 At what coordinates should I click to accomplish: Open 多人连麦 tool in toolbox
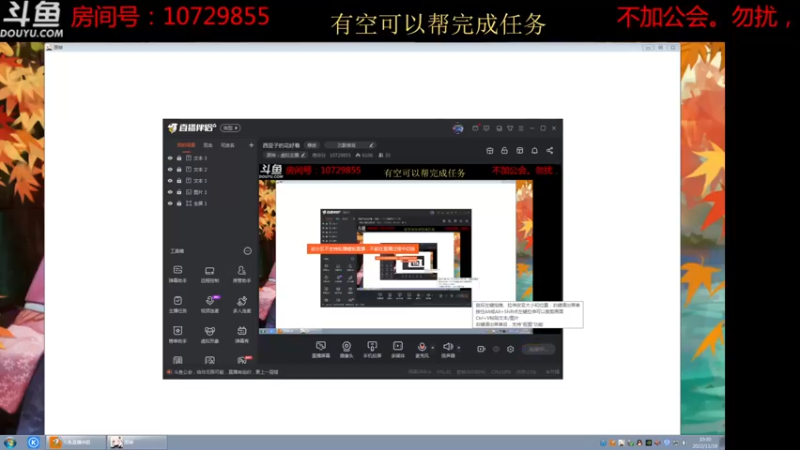(242, 304)
